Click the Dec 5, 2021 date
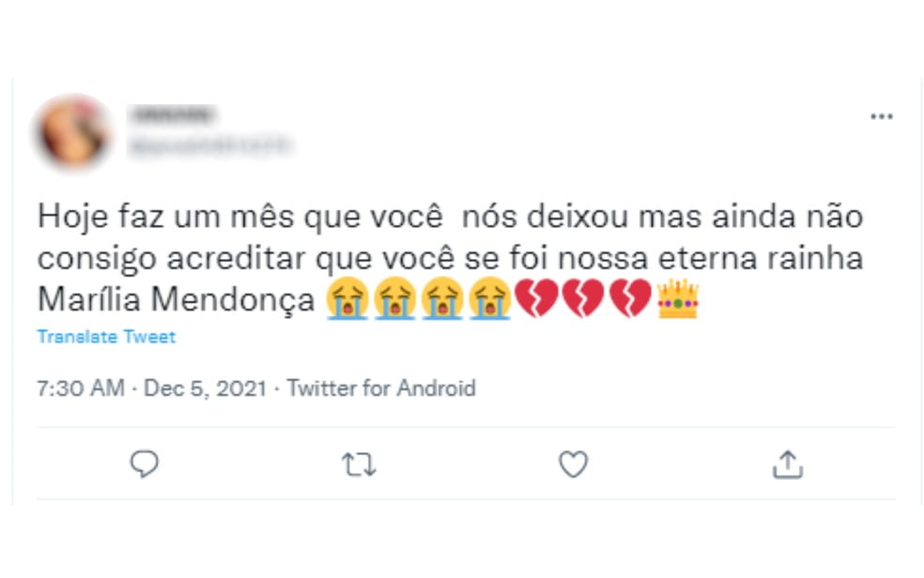This screenshot has height=578, width=924. [205, 388]
